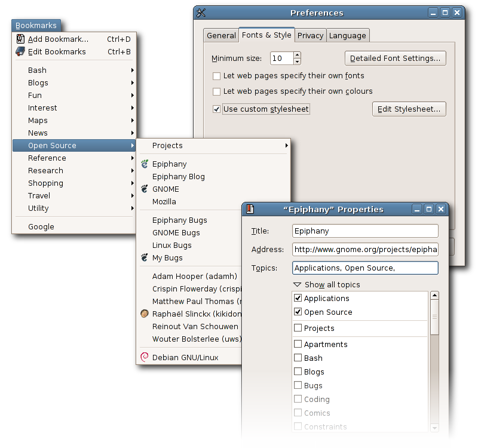The width and height of the screenshot is (478, 448).
Task: Switch to the General tab
Action: point(221,35)
